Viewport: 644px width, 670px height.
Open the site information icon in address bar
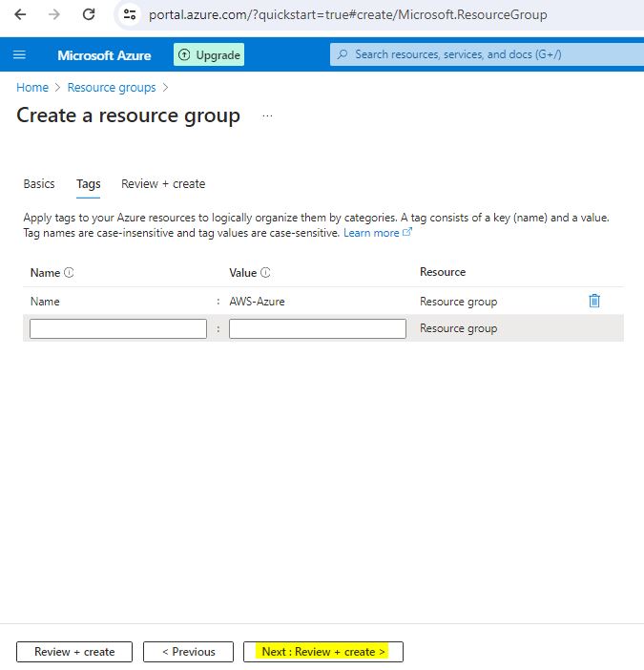[x=131, y=15]
